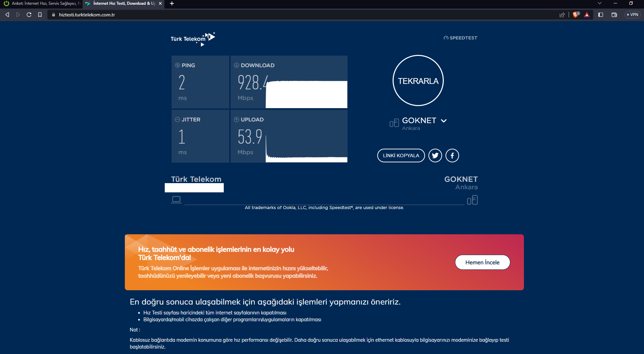Click the orange banner headline text

pyautogui.click(x=216, y=253)
